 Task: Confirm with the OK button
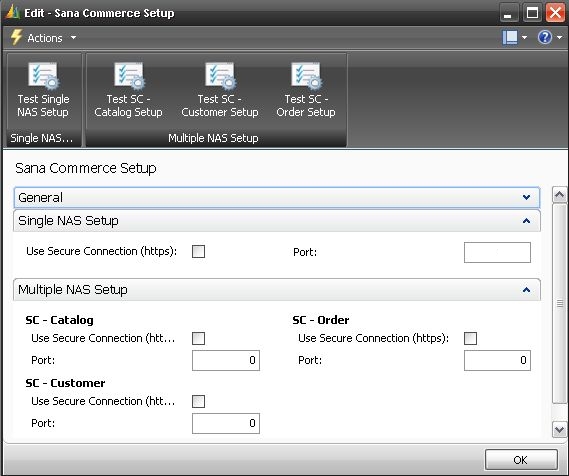pos(521,460)
